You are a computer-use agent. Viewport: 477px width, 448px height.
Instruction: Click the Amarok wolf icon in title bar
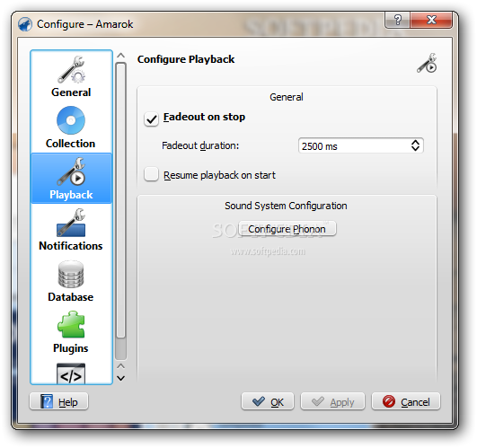[x=25, y=24]
